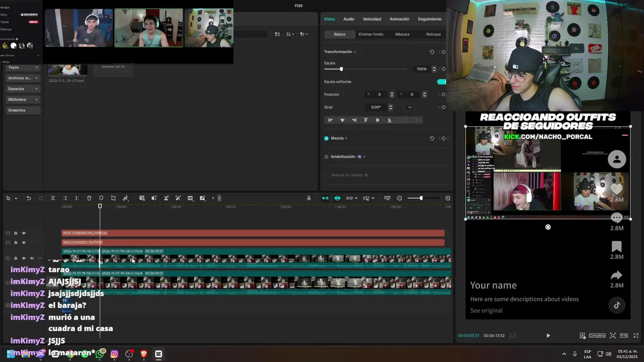Toggle the Escala uniforme switch

pyautogui.click(x=441, y=81)
